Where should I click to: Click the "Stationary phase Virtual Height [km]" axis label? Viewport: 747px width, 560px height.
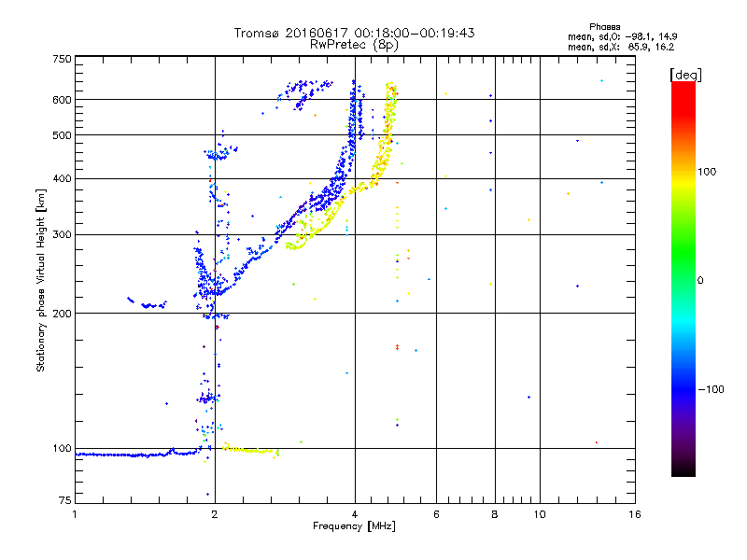40,280
